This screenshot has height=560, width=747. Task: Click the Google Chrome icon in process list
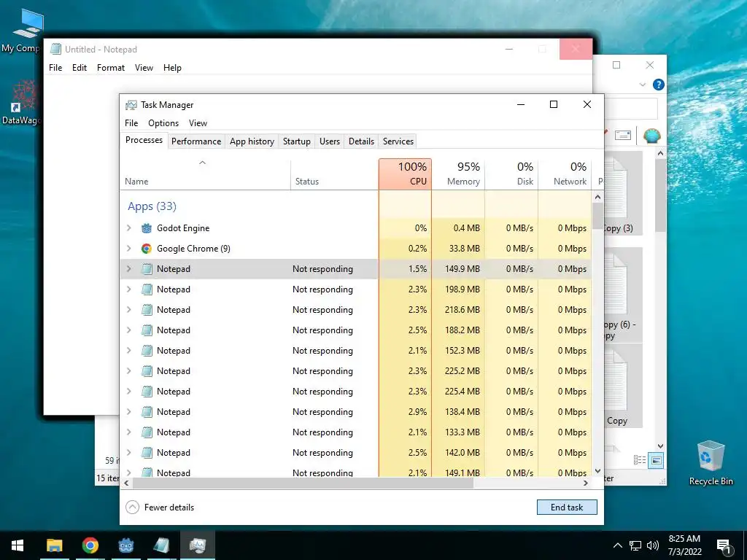[x=147, y=249]
